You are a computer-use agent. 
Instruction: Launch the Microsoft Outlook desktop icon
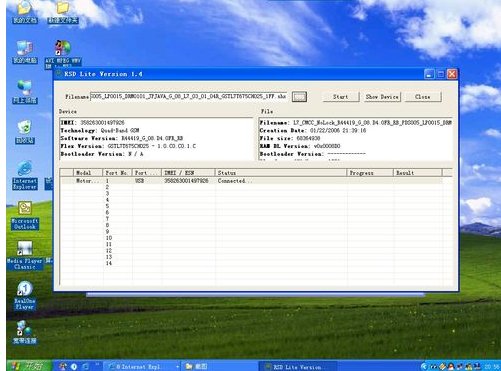[25, 215]
